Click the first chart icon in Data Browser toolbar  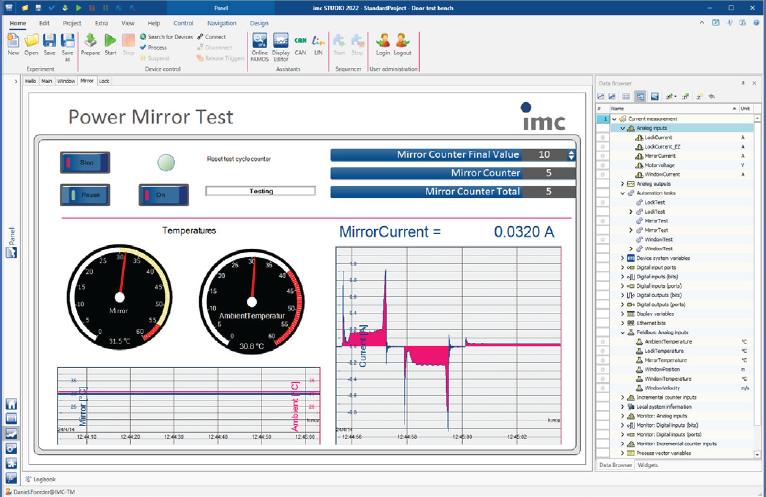(x=601, y=97)
